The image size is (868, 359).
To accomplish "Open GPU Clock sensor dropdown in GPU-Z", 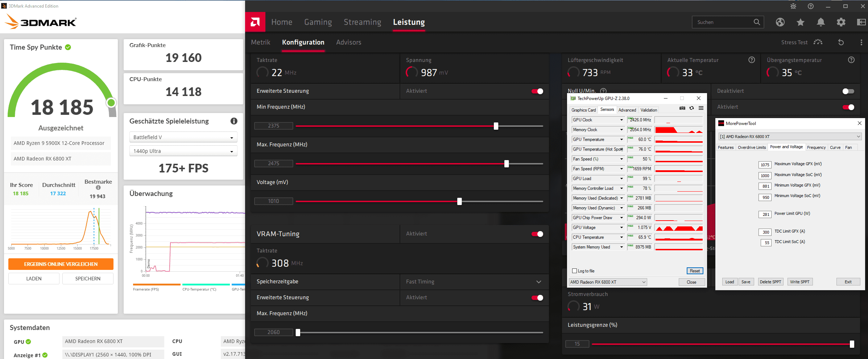I will pyautogui.click(x=621, y=120).
